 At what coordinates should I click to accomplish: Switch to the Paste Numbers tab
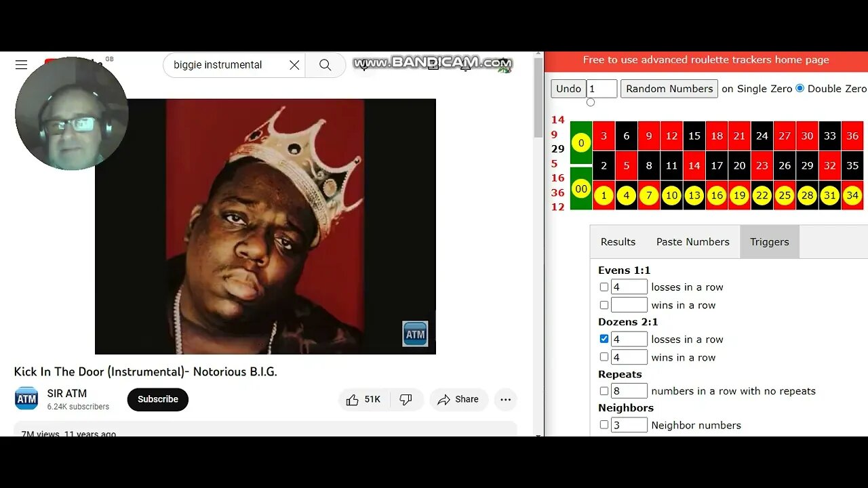click(x=693, y=242)
